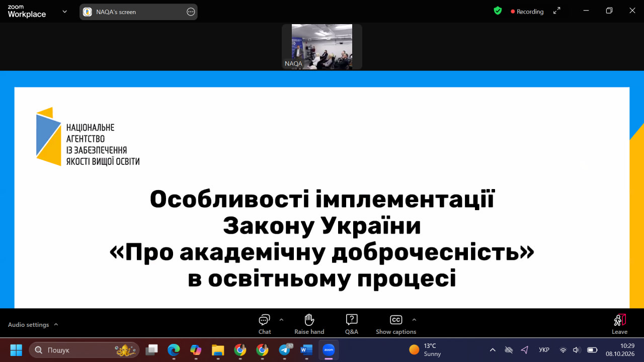Open the Chat panel
Screen dimensions: 644x362
pos(265,324)
